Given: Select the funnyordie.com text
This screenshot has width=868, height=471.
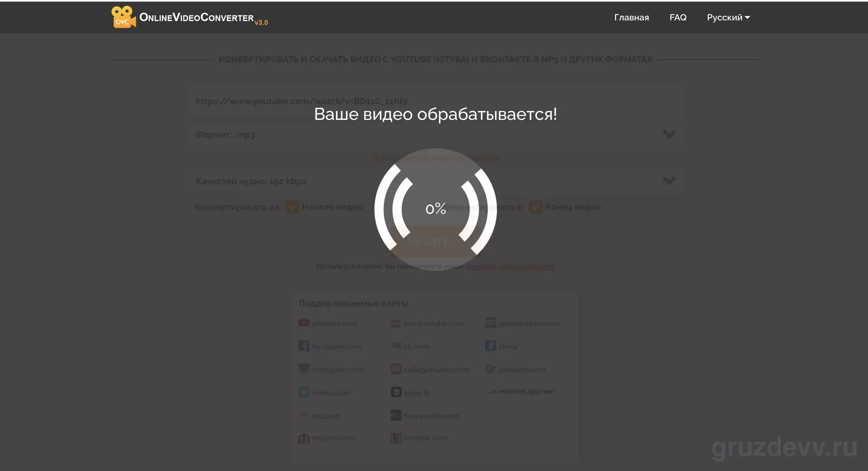Looking at the screenshot, I should [x=431, y=416].
